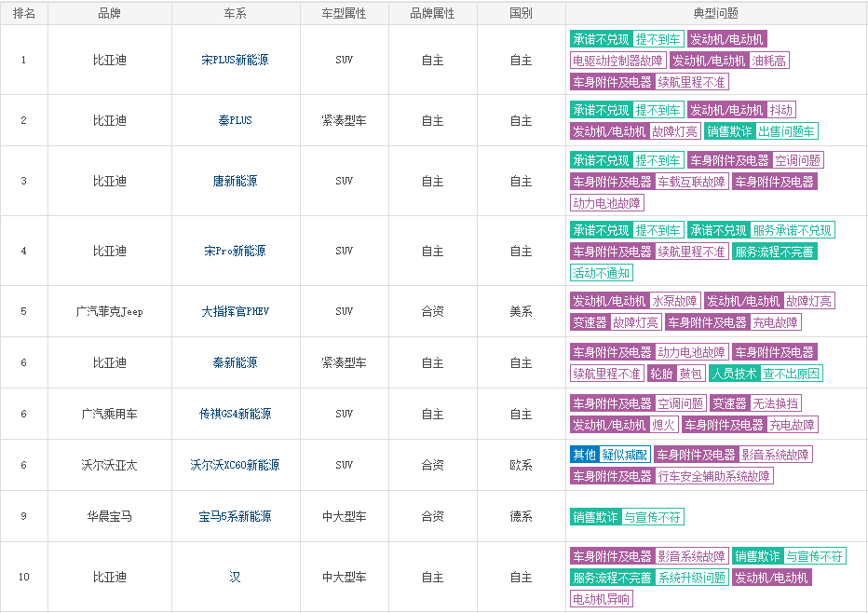Open the 大指挥官PHEV series link
Screen dimensions: 868x613
tap(235, 312)
